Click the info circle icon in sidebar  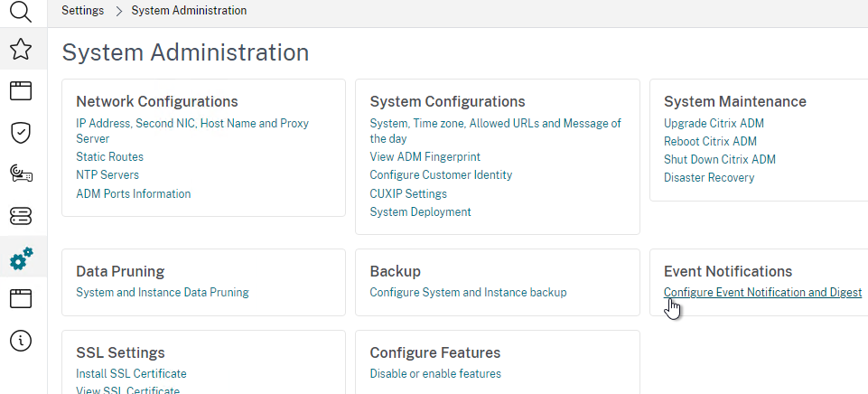tap(21, 340)
